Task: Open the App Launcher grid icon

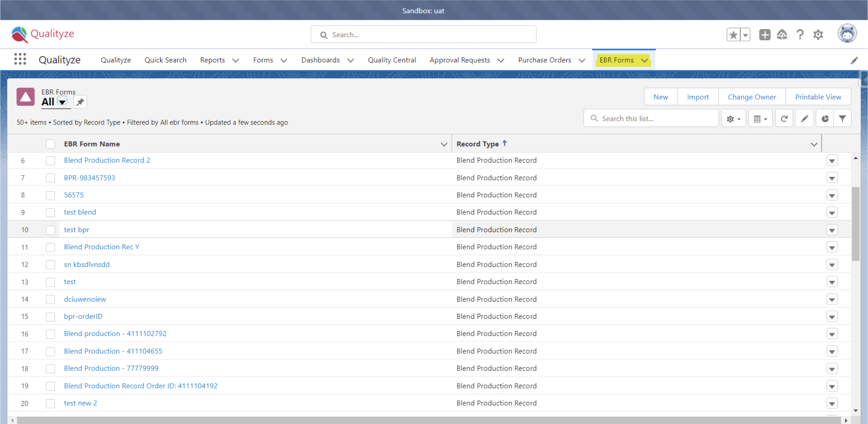Action: pyautogui.click(x=20, y=59)
